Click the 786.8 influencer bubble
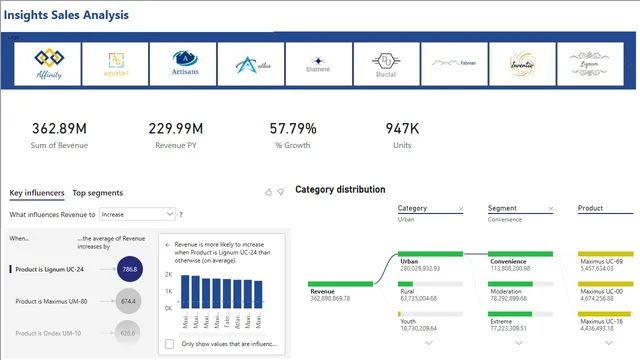 tap(130, 269)
